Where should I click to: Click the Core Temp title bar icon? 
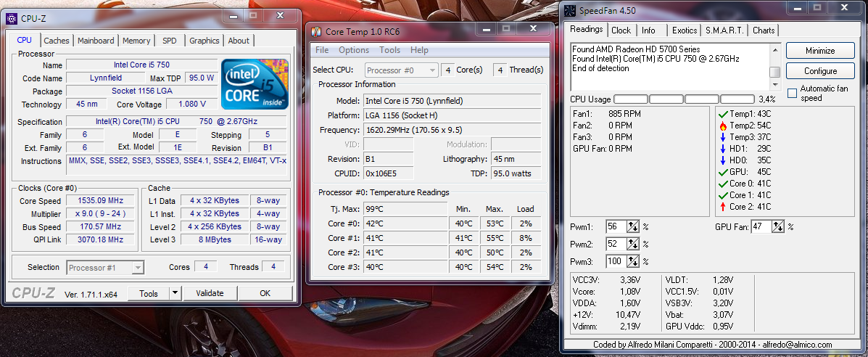(x=316, y=31)
